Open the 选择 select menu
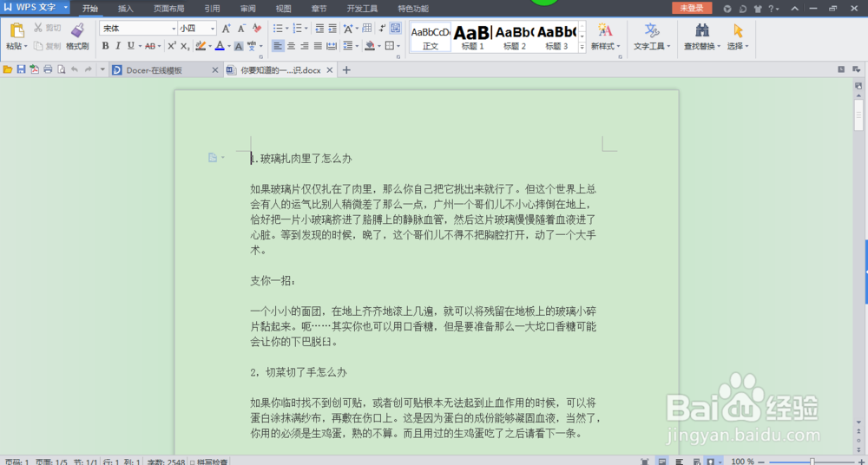 pos(737,37)
